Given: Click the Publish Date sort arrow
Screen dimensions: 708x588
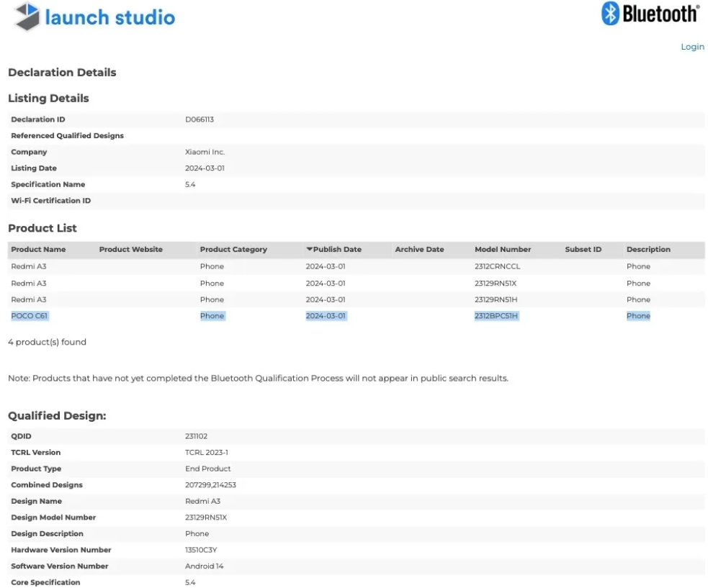Looking at the screenshot, I should (309, 249).
